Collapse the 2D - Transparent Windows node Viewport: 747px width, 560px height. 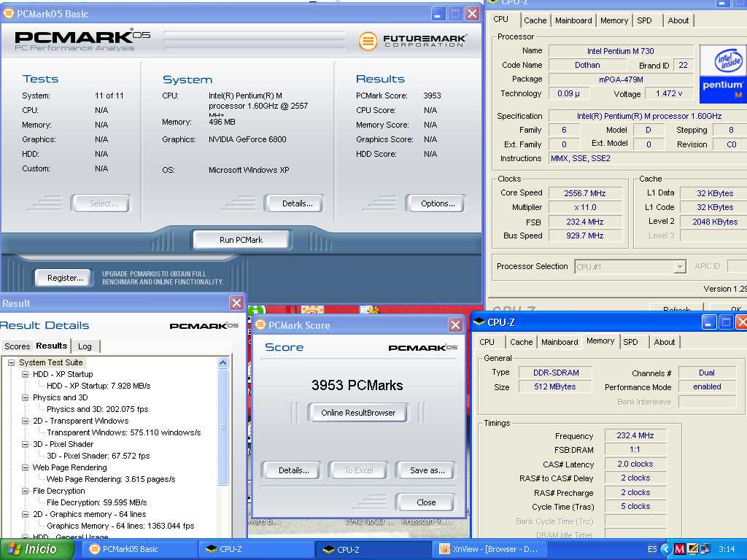point(26,421)
